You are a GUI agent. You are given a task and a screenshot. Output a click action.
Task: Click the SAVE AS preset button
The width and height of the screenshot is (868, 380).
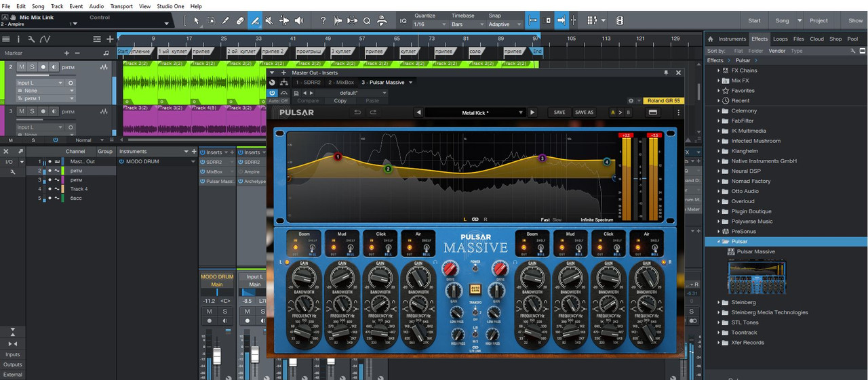584,112
